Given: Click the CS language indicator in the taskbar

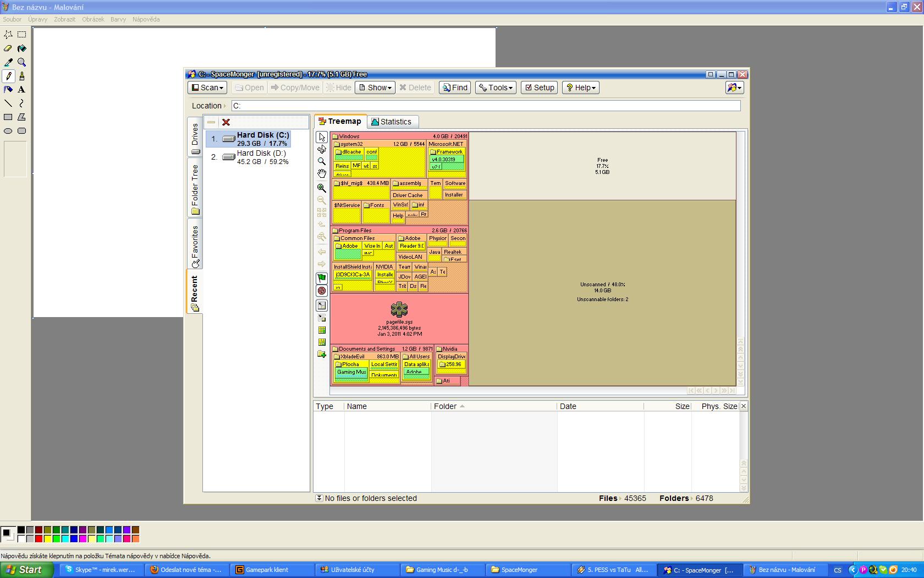Looking at the screenshot, I should click(x=837, y=570).
